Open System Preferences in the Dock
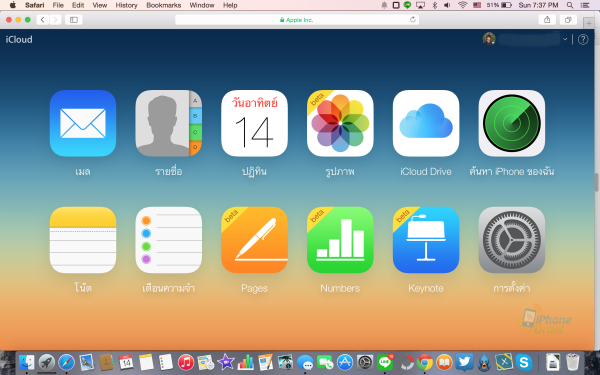 coord(365,362)
